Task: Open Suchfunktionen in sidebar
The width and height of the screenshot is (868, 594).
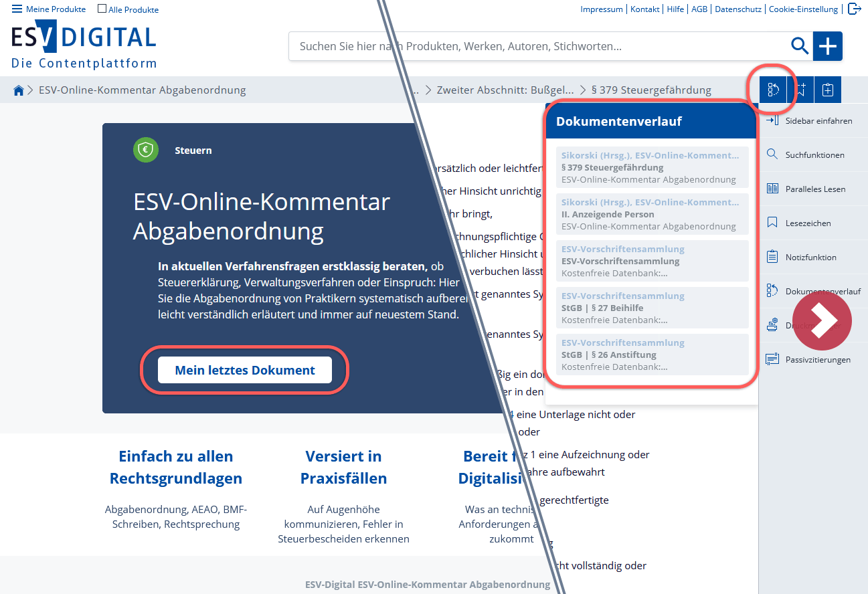Action: coord(814,155)
